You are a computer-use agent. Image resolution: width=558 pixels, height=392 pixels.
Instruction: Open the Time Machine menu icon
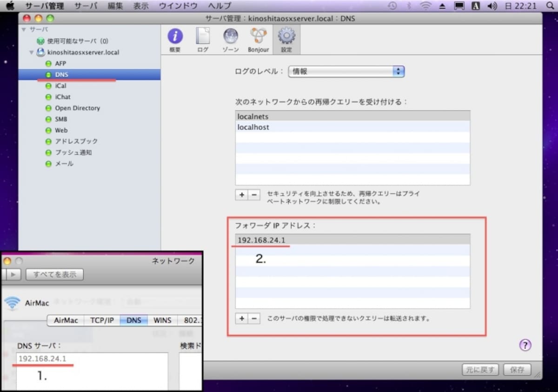[x=392, y=6]
